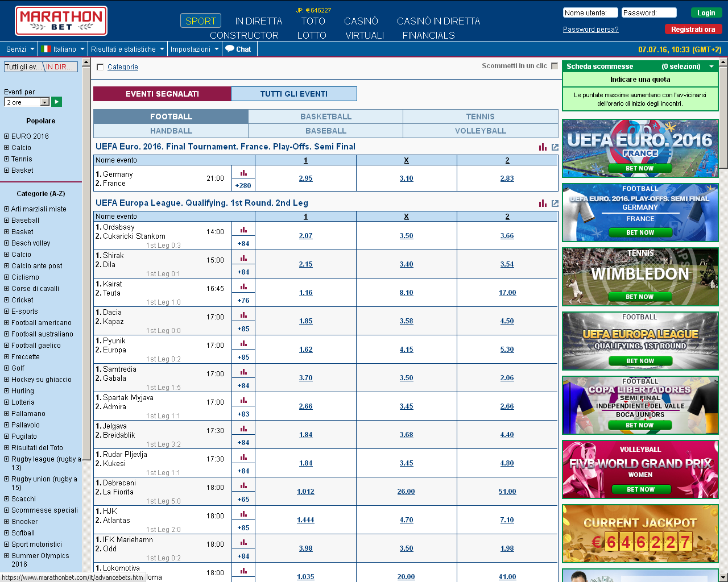Expand Beach volley category

click(x=6, y=243)
